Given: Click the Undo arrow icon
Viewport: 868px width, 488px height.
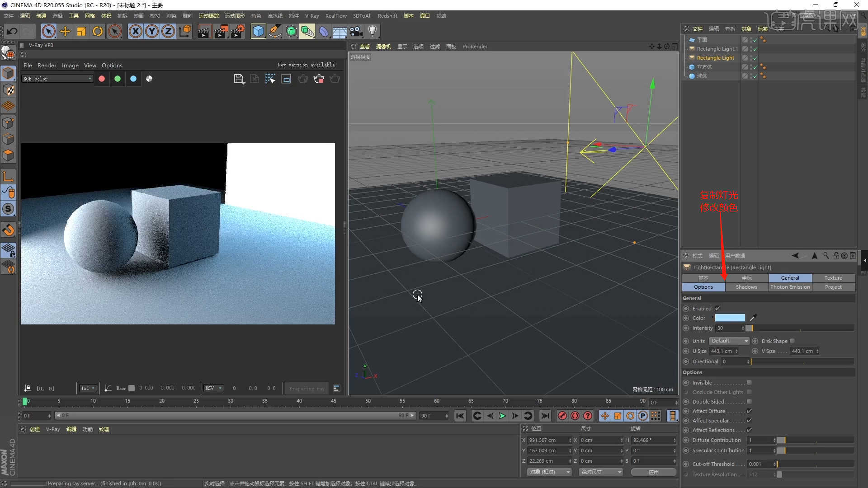Looking at the screenshot, I should pyautogui.click(x=12, y=31).
